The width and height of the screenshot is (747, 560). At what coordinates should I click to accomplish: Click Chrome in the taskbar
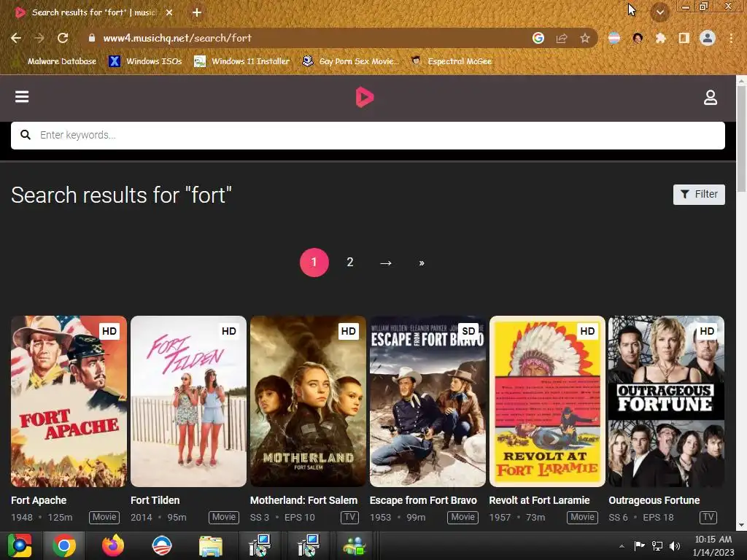(x=64, y=545)
